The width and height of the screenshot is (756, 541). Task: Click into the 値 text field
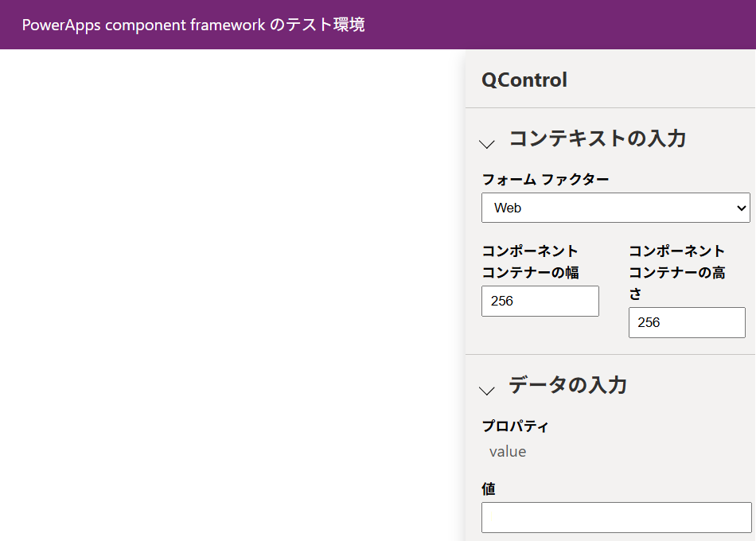(x=616, y=517)
